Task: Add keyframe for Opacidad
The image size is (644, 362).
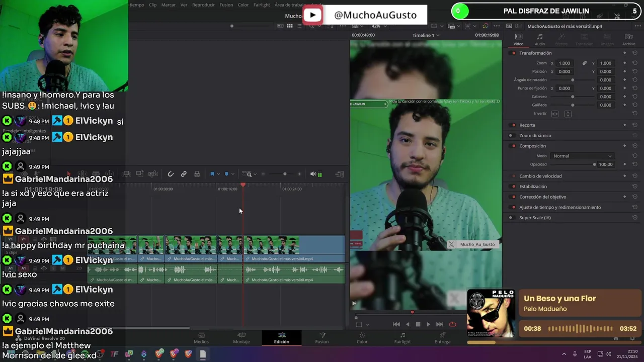Action: click(x=624, y=164)
